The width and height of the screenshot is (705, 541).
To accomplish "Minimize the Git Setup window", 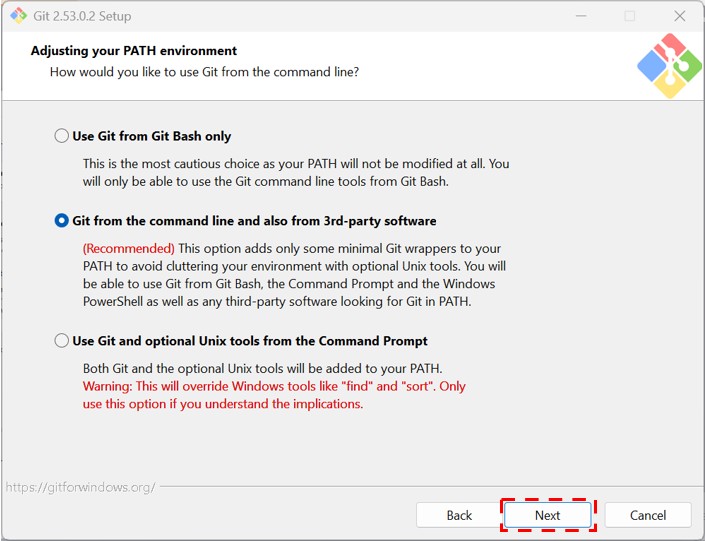I will pos(581,16).
